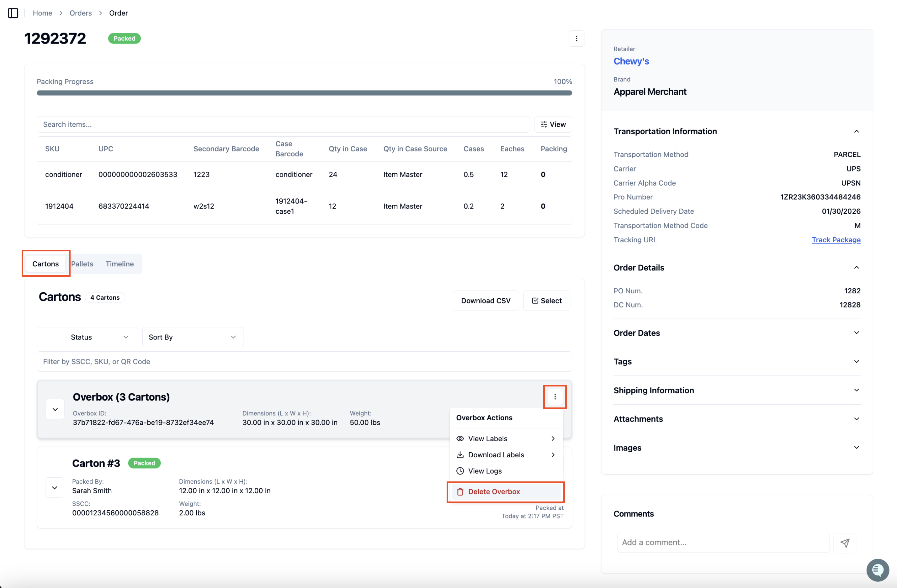The width and height of the screenshot is (897, 588).
Task: Collapse Order Details section
Action: pyautogui.click(x=856, y=267)
